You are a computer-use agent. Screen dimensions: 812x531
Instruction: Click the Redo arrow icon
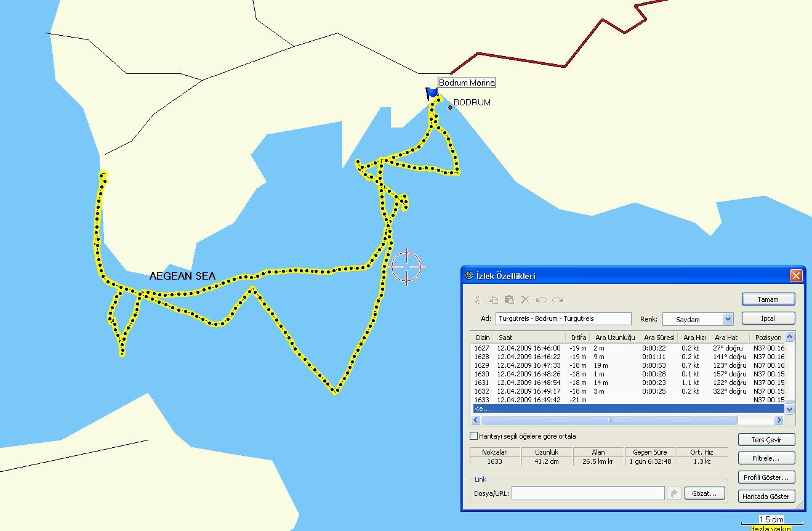[557, 300]
